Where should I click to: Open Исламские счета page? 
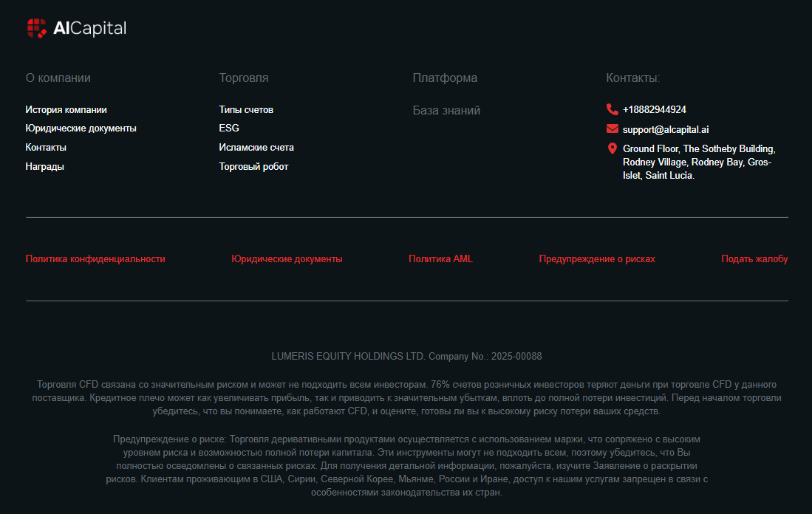point(256,148)
